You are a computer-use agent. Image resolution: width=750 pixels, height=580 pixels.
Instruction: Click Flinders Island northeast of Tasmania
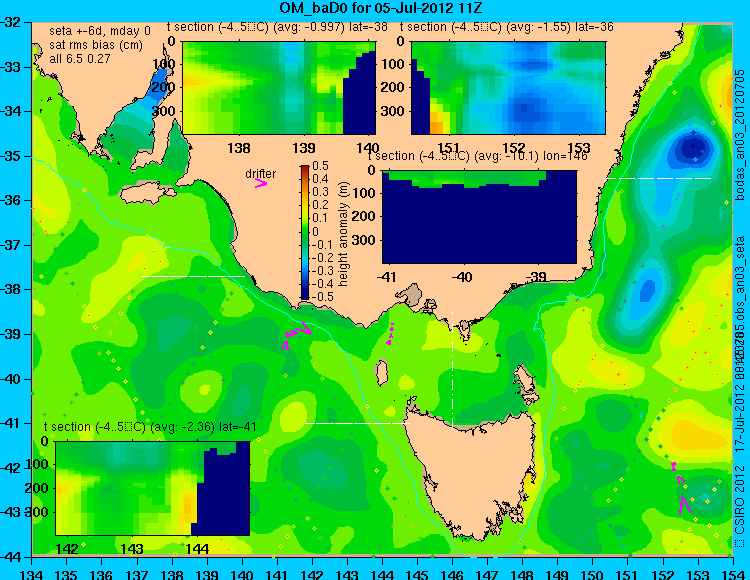point(525,383)
